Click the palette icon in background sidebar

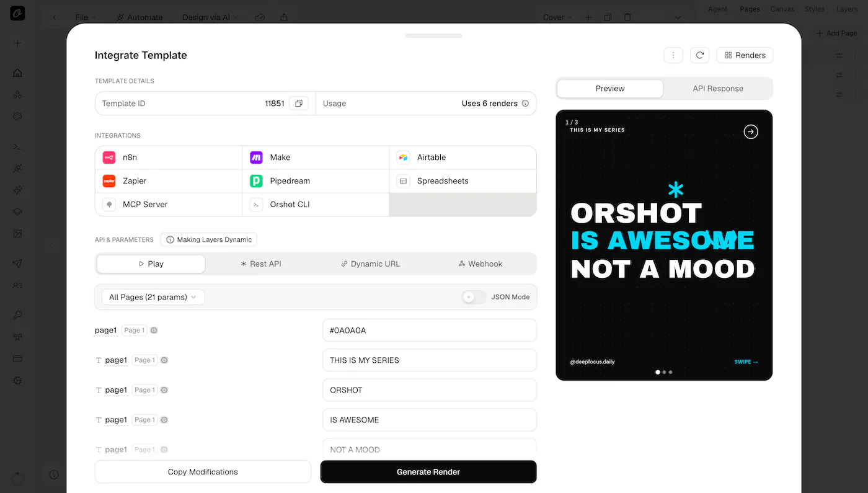coord(17,117)
